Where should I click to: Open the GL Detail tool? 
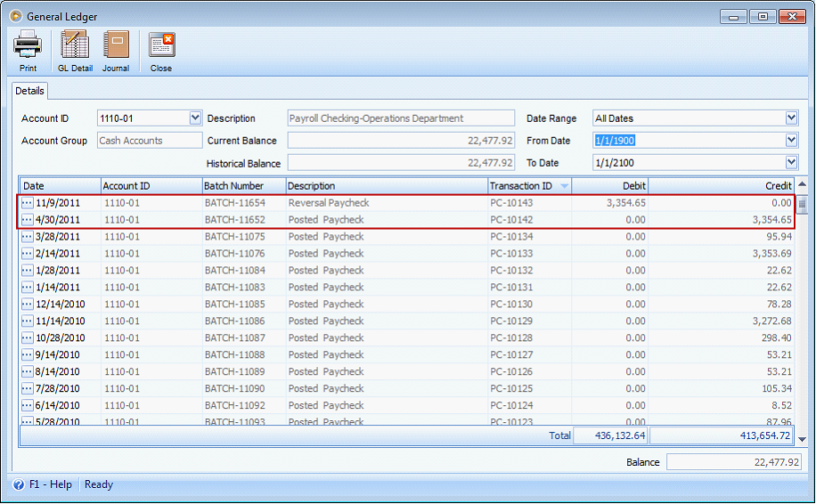coord(75,51)
